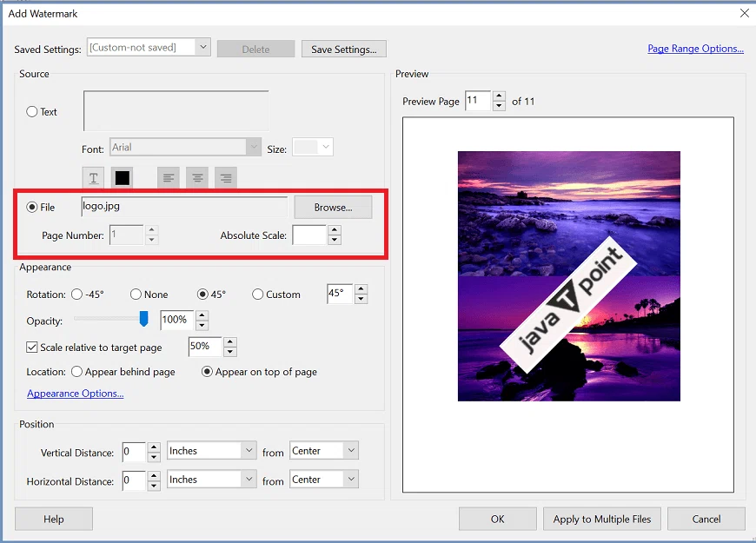Align watermark text right

226,178
